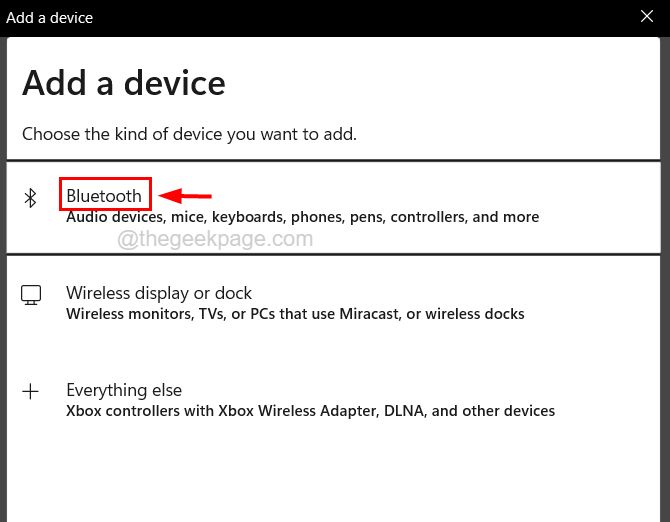
Task: Click the blank area below Everything else
Action: pyautogui.click(x=335, y=470)
